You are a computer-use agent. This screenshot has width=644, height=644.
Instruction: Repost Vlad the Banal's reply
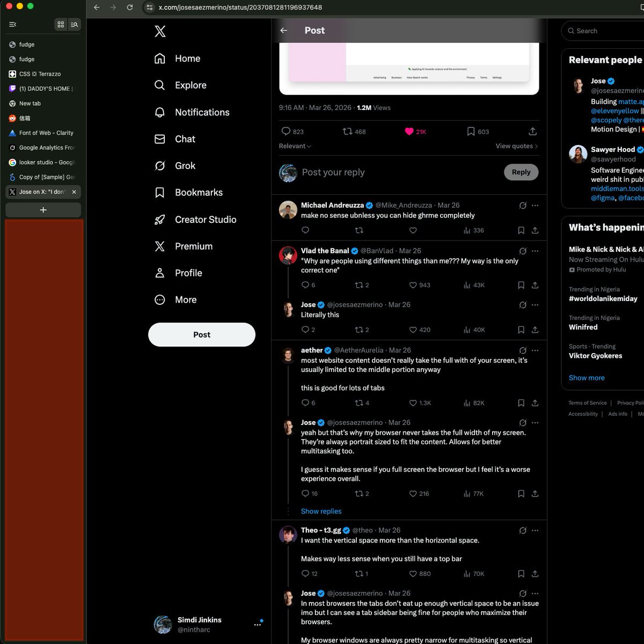(x=362, y=285)
